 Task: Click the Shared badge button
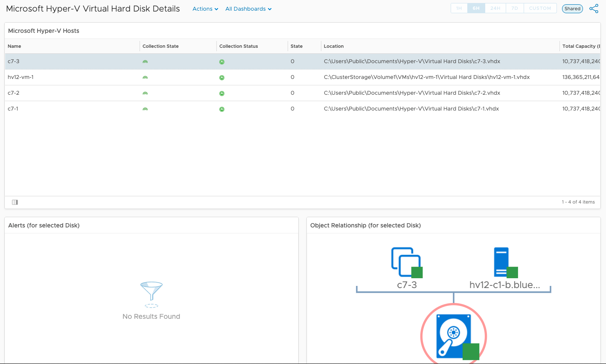572,9
